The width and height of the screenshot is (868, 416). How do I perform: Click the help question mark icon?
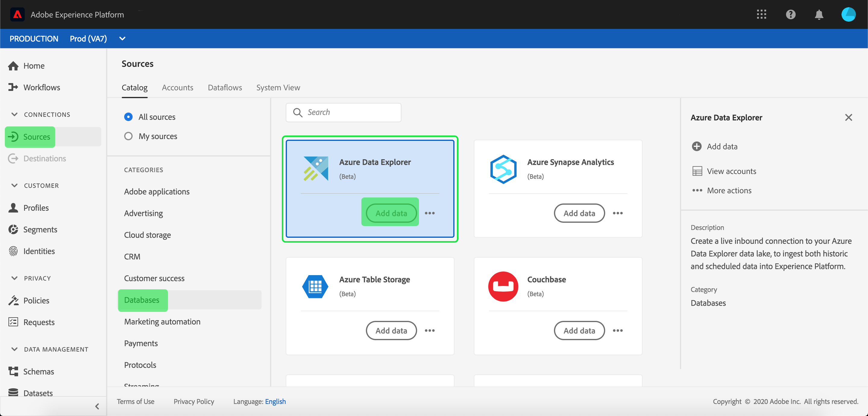[x=790, y=14]
